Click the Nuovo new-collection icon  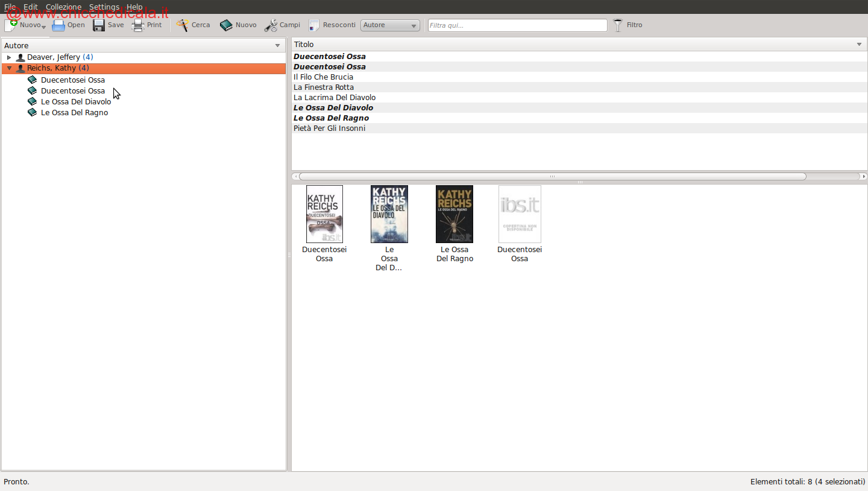[x=11, y=25]
